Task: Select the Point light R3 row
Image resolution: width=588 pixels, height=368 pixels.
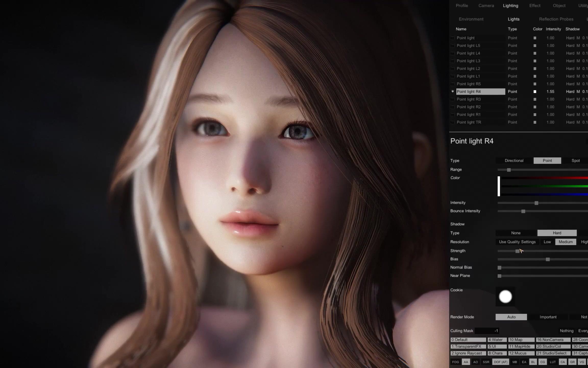Action: pyautogui.click(x=481, y=99)
